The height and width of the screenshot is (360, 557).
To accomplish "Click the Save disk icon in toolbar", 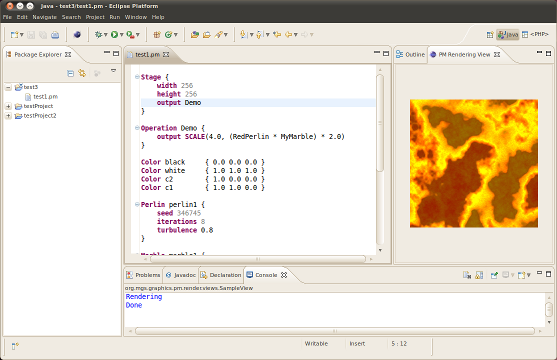I will pyautogui.click(x=31, y=34).
